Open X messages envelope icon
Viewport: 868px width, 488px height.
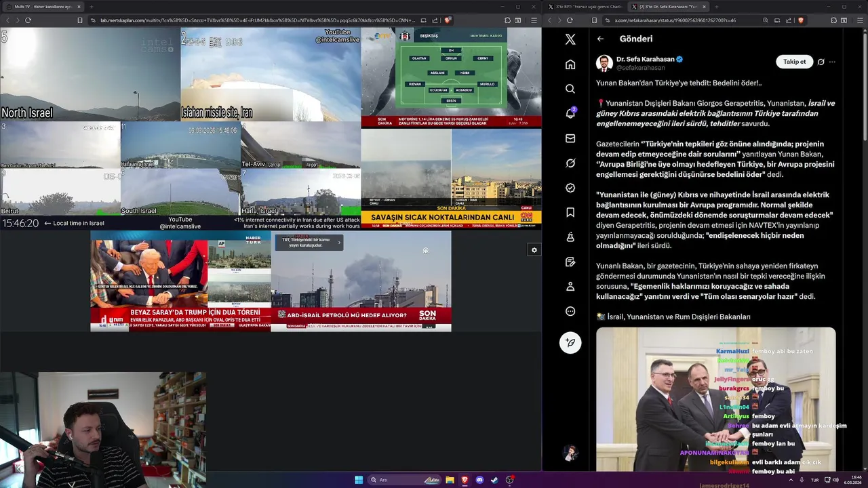570,138
